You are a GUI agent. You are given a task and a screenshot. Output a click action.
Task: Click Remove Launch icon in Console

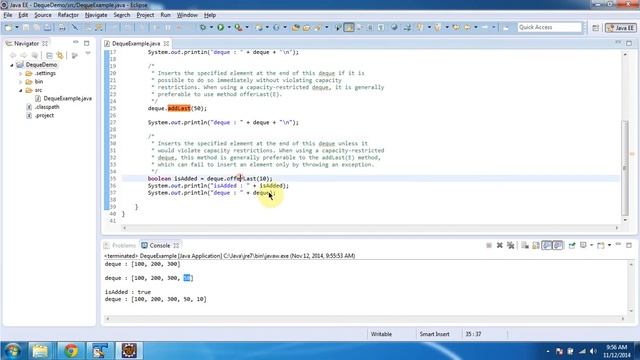coord(500,245)
